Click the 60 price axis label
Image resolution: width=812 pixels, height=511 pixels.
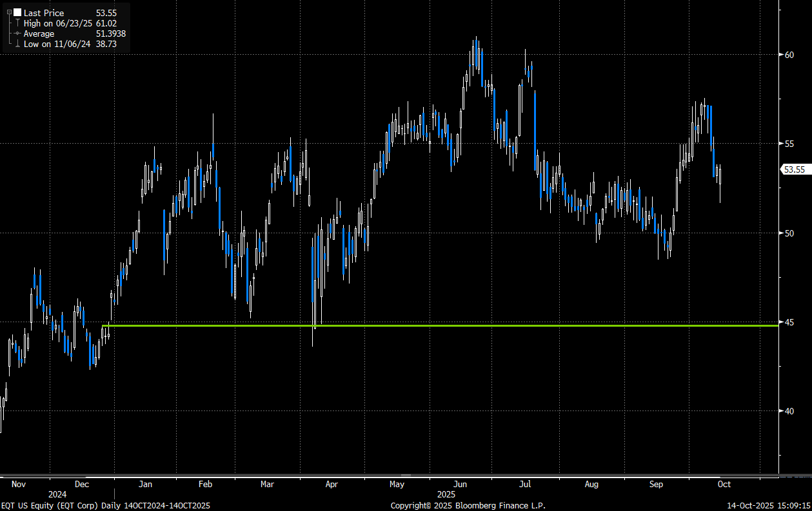[x=789, y=55]
